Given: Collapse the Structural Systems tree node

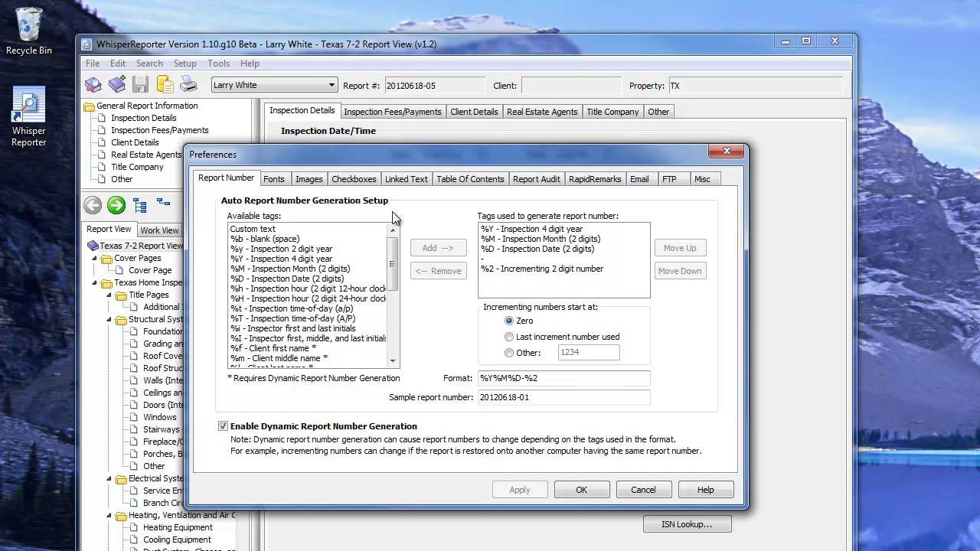Looking at the screenshot, I should coord(109,320).
